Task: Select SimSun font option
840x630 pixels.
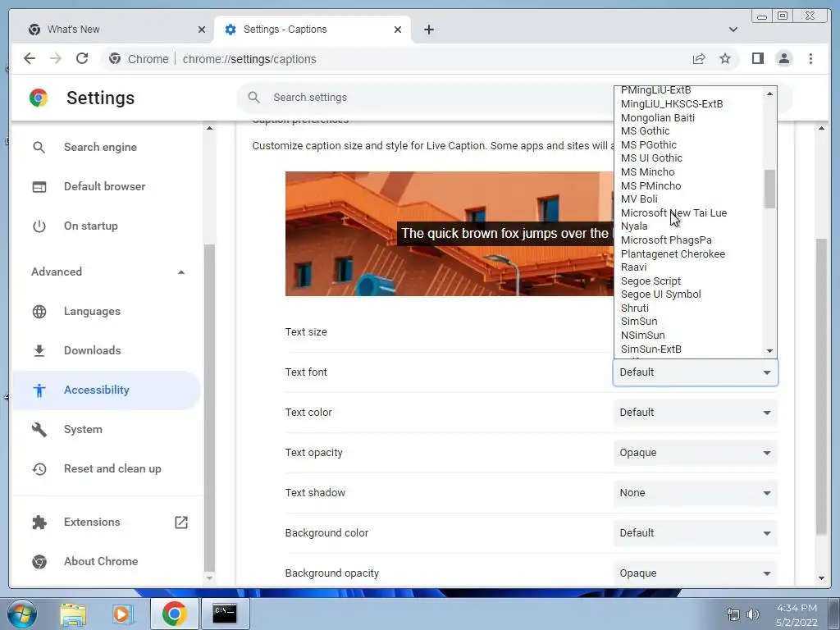Action: tap(639, 322)
